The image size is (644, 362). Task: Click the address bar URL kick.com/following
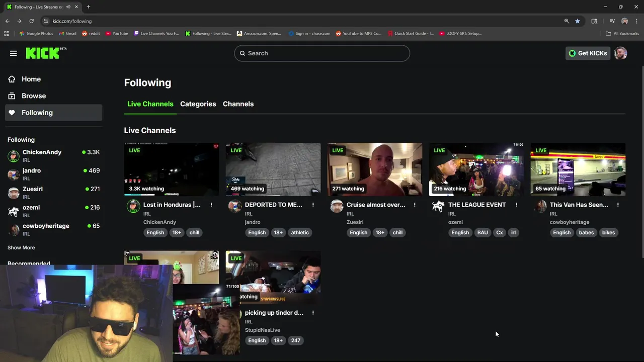[x=72, y=21]
